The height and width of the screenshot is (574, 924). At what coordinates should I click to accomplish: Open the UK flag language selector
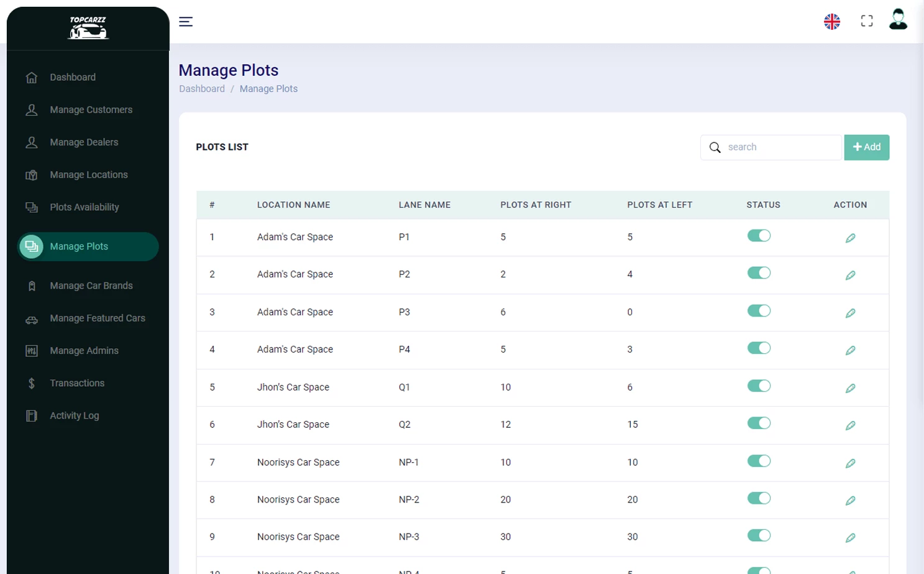pyautogui.click(x=832, y=21)
